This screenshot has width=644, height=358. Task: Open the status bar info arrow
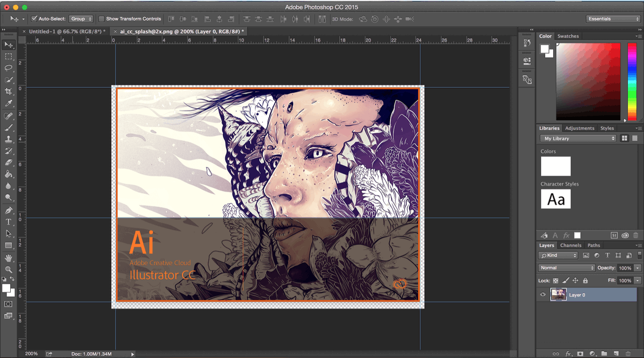pyautogui.click(x=133, y=354)
